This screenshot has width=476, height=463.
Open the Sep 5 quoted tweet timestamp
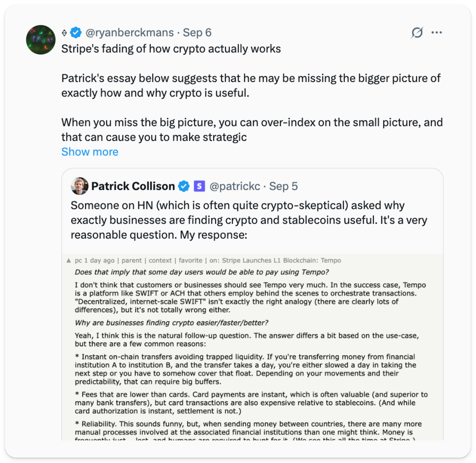(283, 186)
